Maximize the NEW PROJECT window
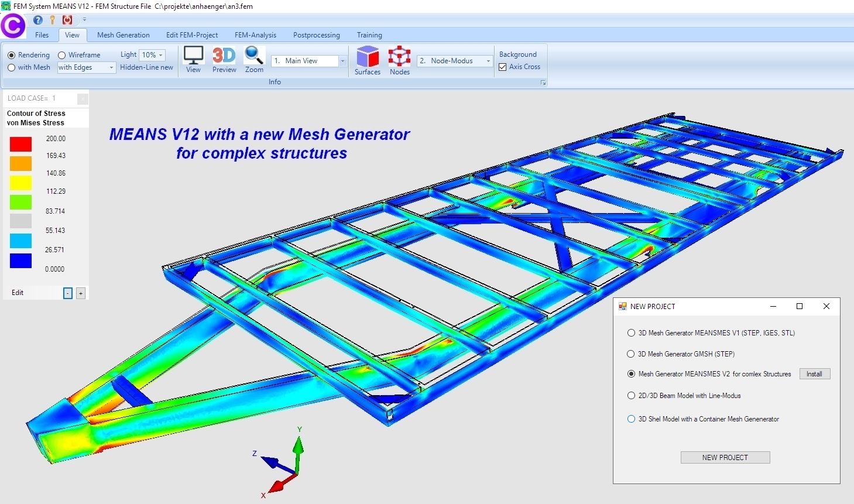Screen dimensions: 854x504 [800, 306]
